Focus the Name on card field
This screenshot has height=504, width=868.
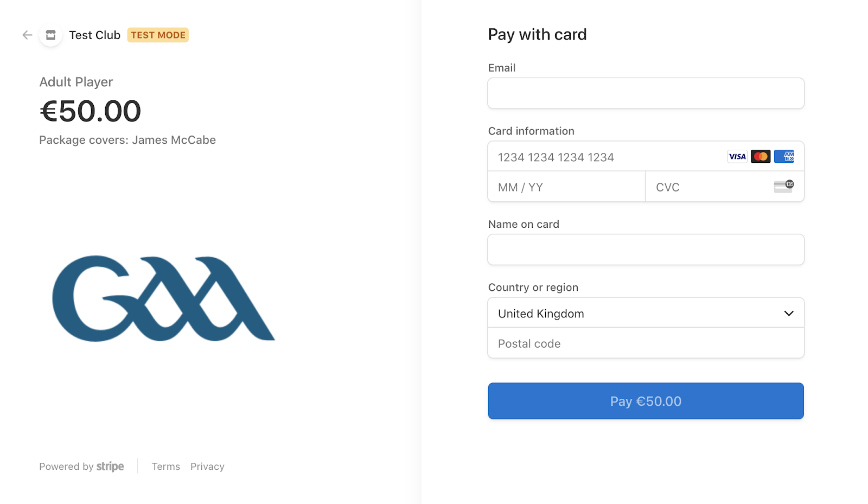click(x=646, y=250)
